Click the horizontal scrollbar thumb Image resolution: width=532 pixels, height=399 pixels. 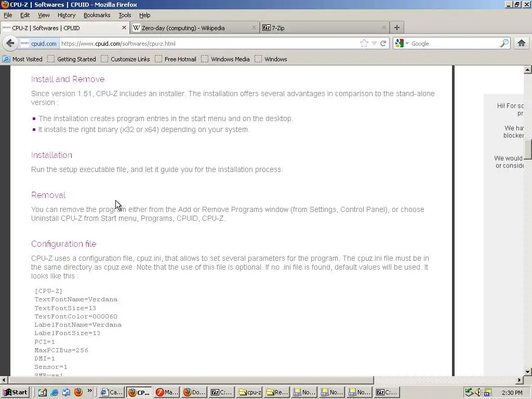[191, 380]
